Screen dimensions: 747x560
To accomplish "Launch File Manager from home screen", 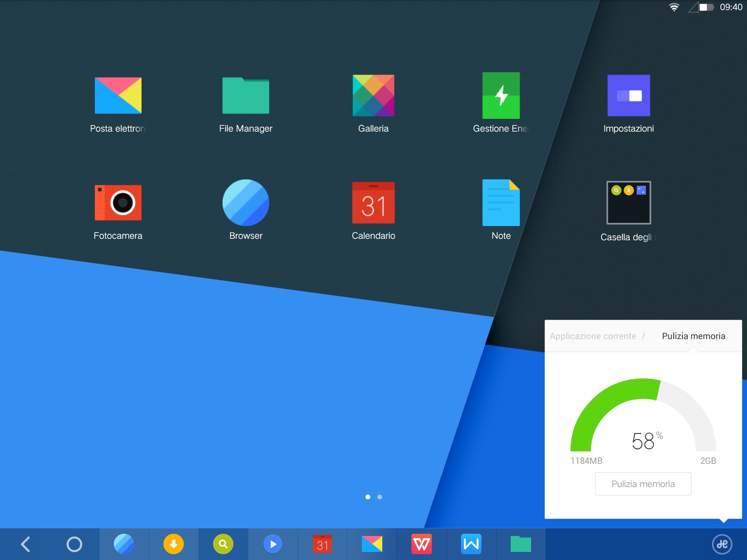I will click(x=245, y=96).
